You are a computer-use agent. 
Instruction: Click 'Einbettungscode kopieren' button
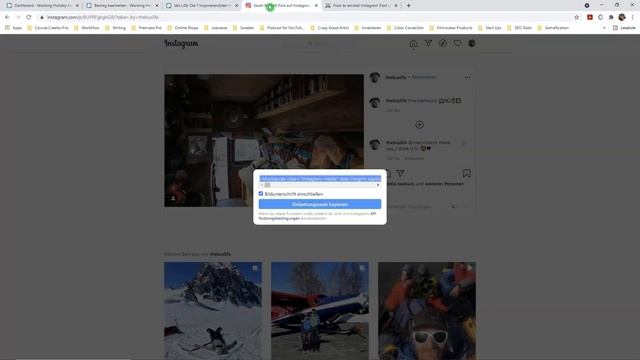click(320, 204)
